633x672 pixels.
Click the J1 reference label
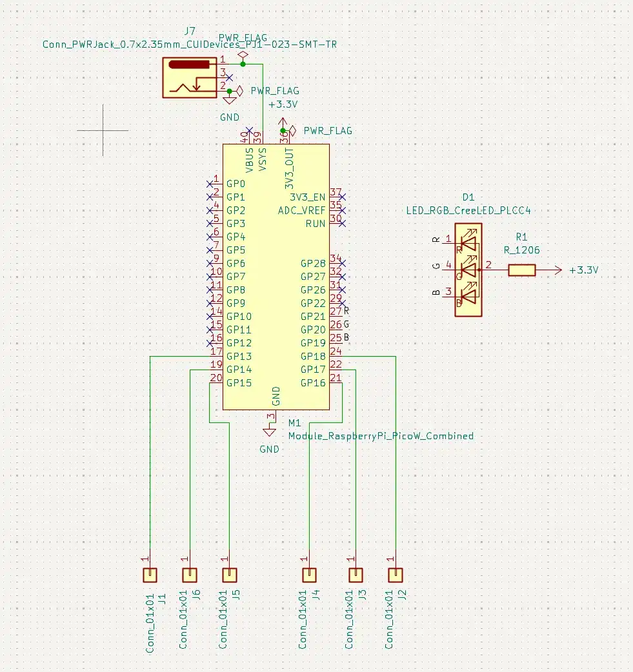(x=162, y=598)
